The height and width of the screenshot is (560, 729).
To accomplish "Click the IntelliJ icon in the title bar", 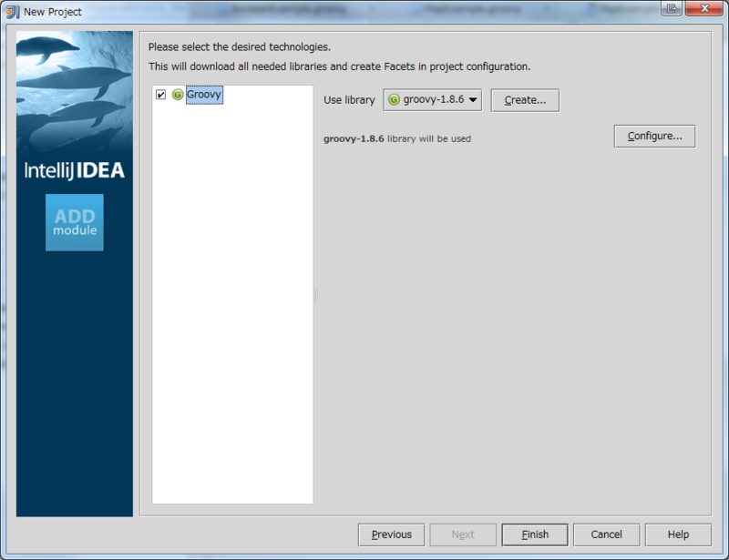I will pos(13,12).
